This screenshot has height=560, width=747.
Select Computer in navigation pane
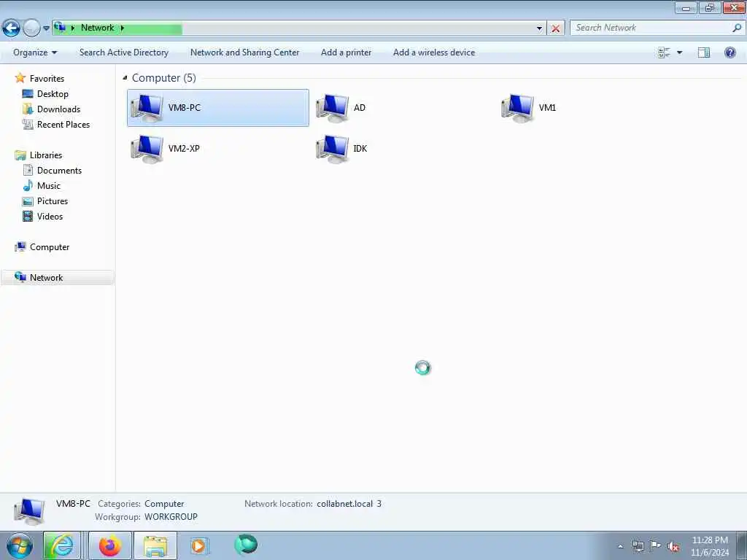50,247
